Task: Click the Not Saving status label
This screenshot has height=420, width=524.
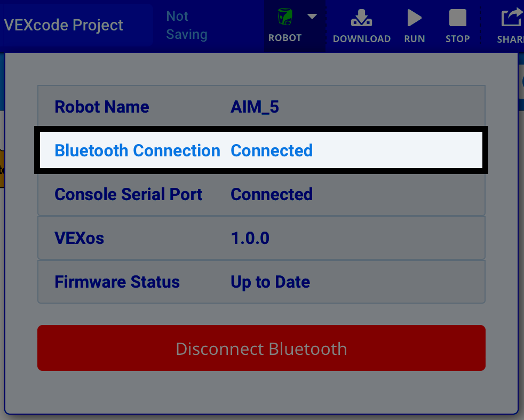Action: click(x=186, y=26)
